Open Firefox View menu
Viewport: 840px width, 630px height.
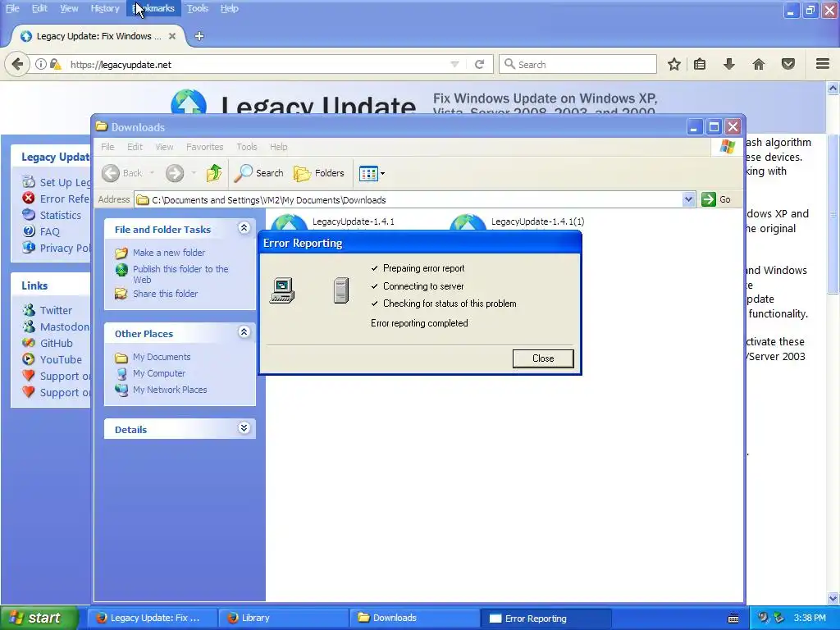pos(69,8)
